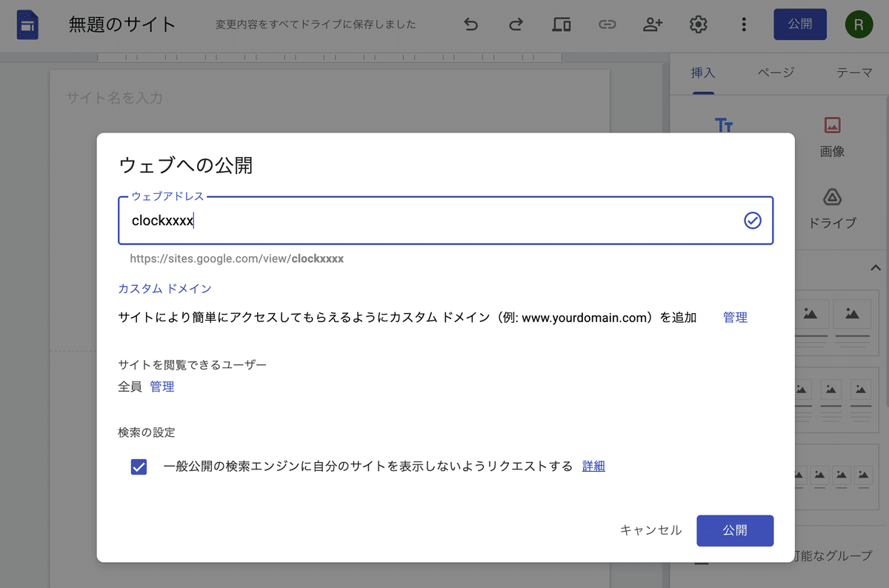889x588 pixels.
Task: Open 管理 for custom domain
Action: click(735, 318)
